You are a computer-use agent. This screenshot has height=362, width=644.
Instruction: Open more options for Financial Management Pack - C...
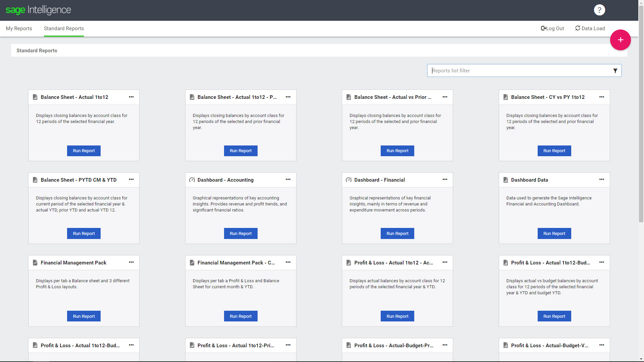(288, 262)
